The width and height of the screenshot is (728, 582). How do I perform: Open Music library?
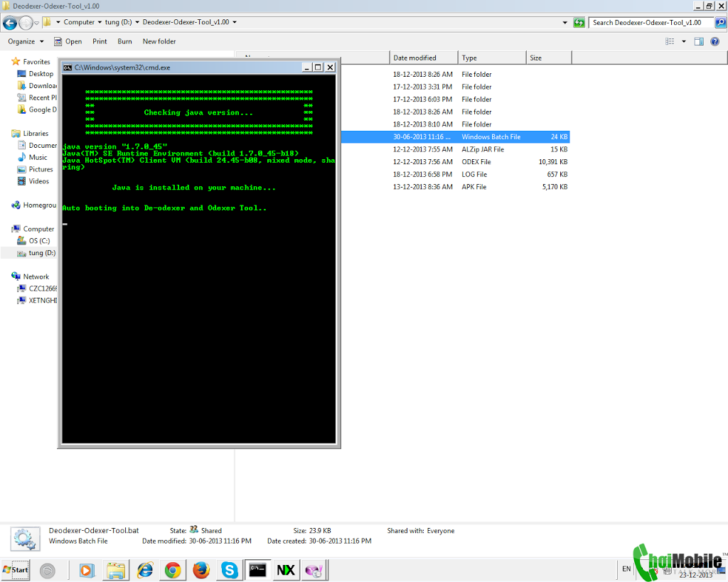(32, 157)
